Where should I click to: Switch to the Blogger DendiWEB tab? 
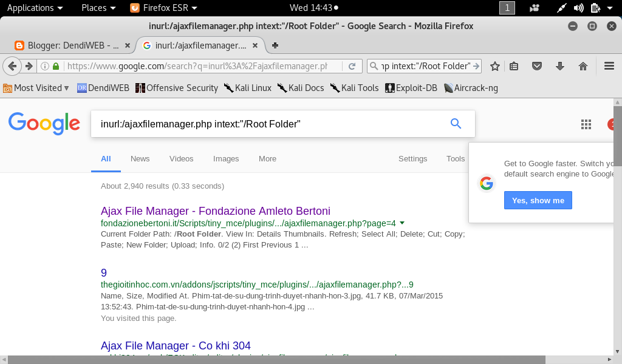72,45
